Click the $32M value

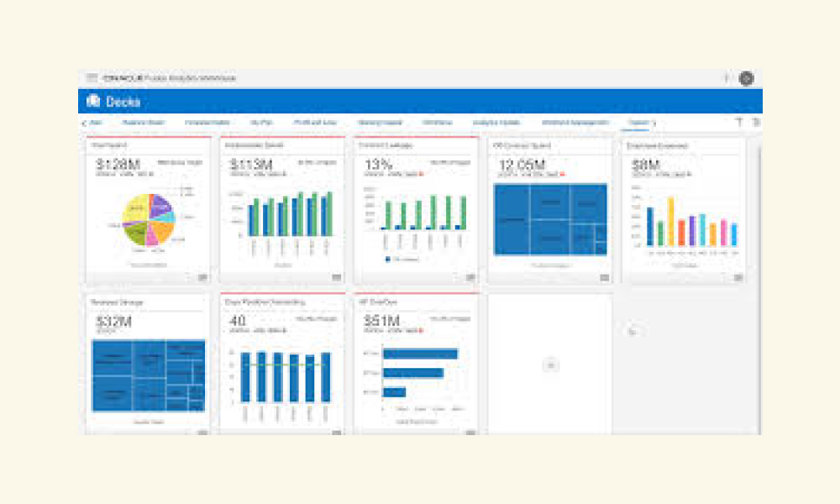(x=113, y=322)
